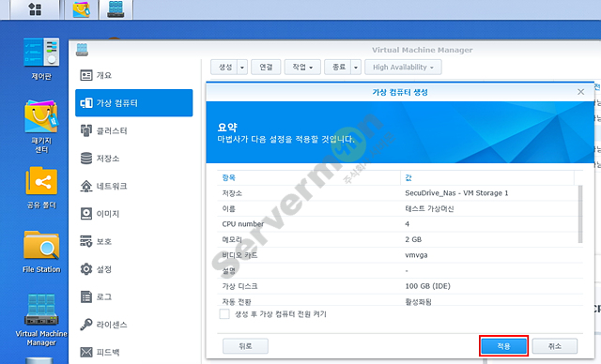Switch to Package Center in the taskbar
601x364 pixels.
click(82, 9)
